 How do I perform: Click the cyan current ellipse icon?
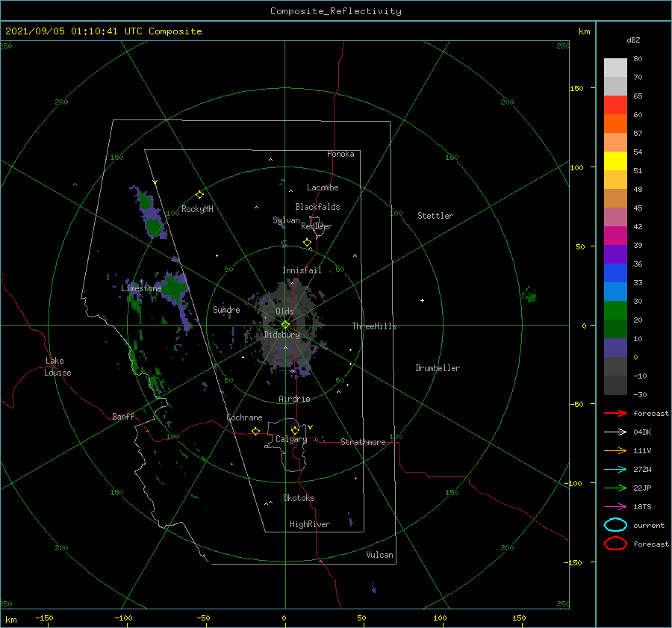tap(615, 525)
